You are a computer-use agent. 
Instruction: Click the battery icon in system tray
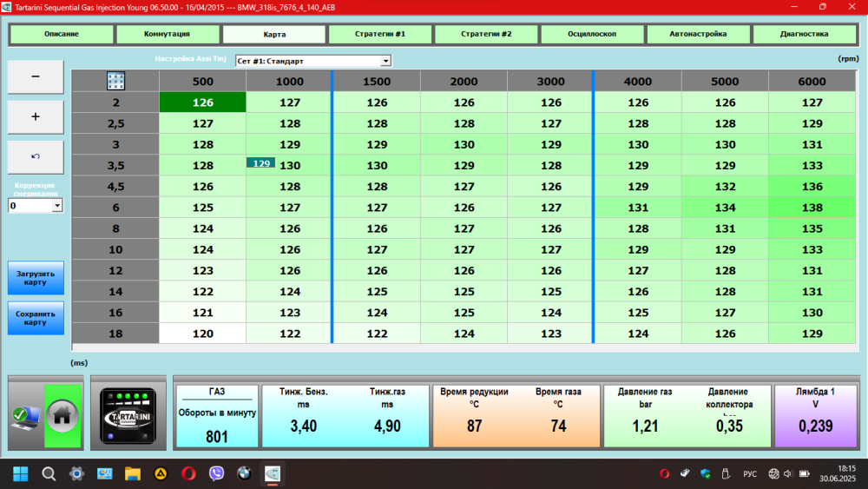[805, 473]
